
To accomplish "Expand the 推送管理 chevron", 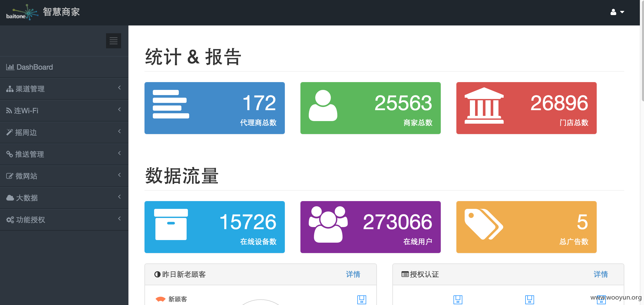I will (x=120, y=153).
